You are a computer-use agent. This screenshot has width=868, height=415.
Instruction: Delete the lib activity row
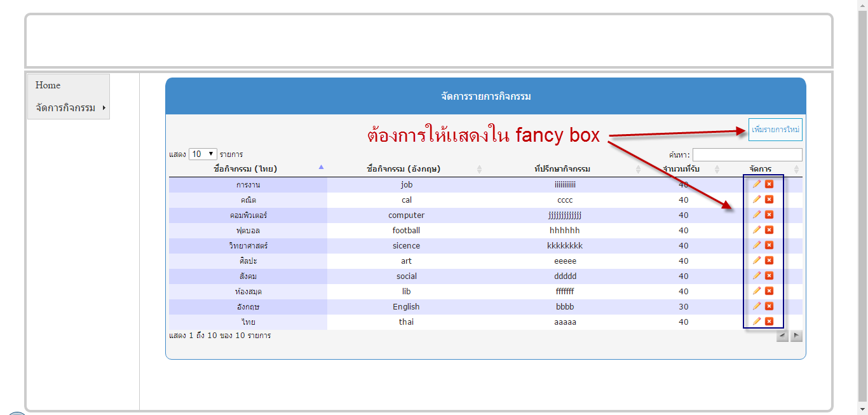coord(769,291)
